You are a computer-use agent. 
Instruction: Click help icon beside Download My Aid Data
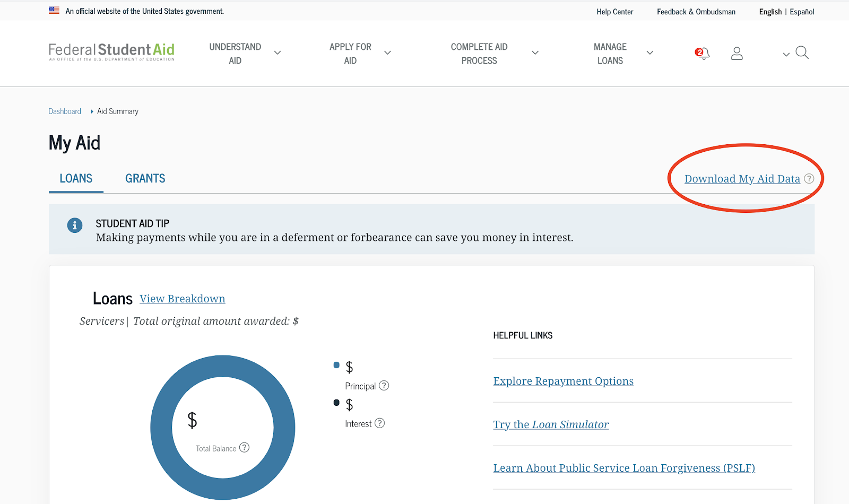[809, 179]
